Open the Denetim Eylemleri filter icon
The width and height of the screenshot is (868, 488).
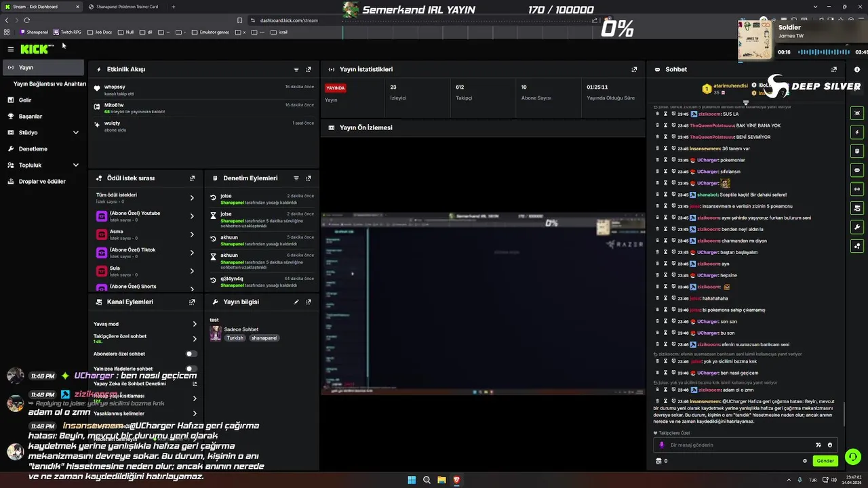(296, 178)
